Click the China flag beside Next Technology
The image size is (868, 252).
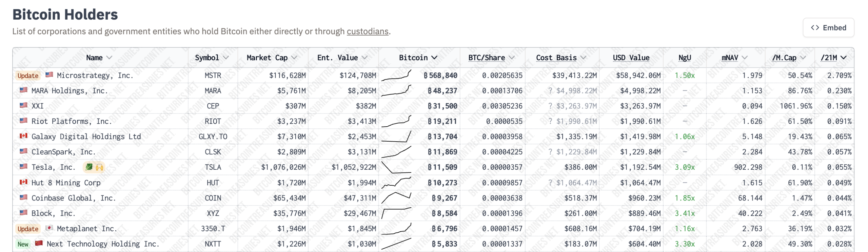click(x=39, y=243)
